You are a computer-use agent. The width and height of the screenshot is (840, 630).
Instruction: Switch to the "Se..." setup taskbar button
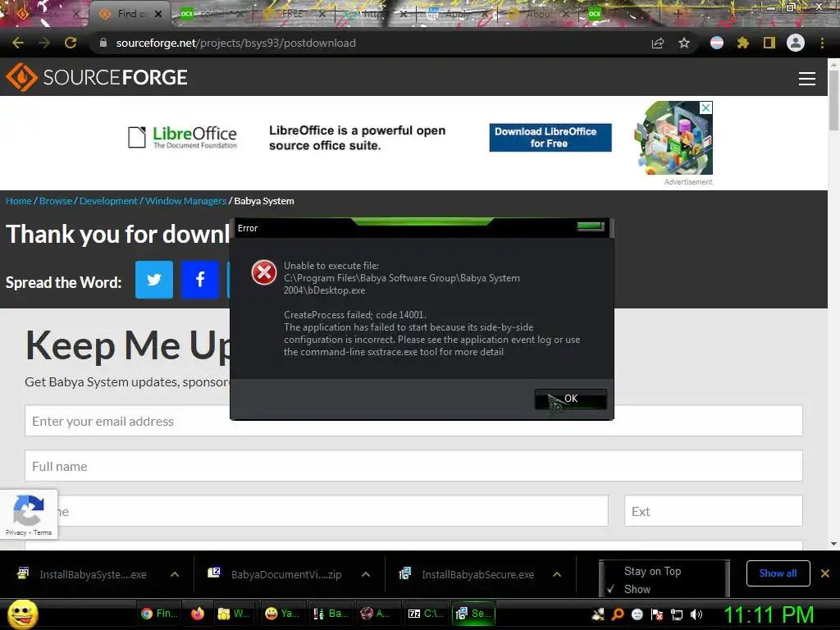tap(473, 614)
